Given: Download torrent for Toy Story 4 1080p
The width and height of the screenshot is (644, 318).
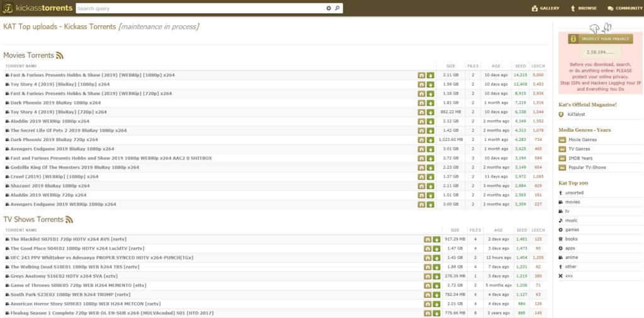Looking at the screenshot, I should (x=430, y=84).
